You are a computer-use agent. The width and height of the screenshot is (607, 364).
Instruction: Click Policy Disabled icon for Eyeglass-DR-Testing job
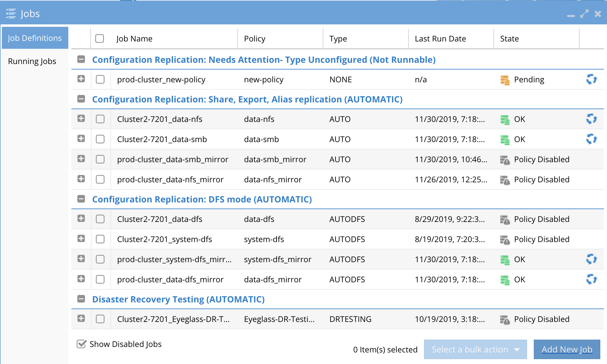[x=505, y=320]
